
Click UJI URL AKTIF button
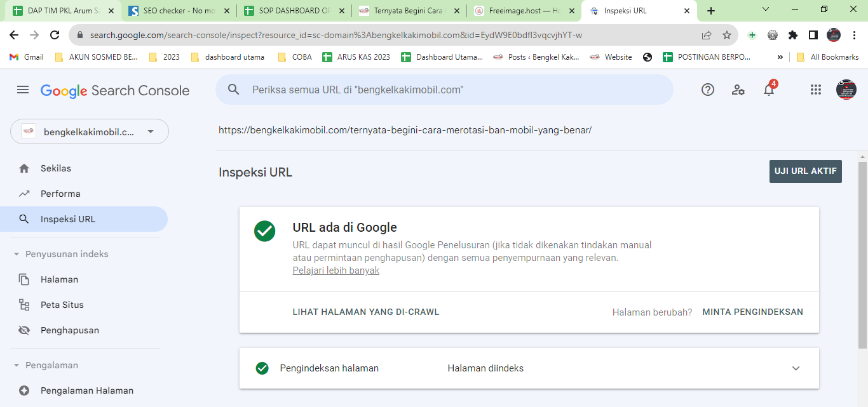tap(806, 171)
